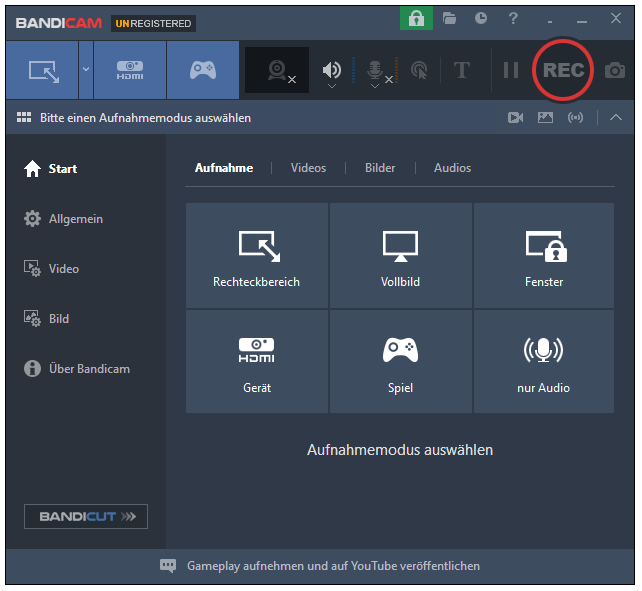Switch to the Aufnahme tab

[x=224, y=168]
